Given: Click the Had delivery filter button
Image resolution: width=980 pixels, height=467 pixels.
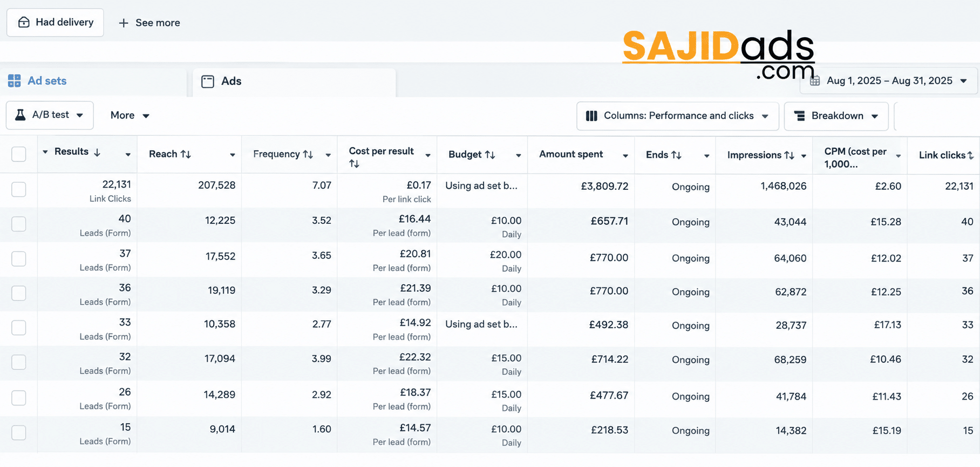Looking at the screenshot, I should pyautogui.click(x=55, y=23).
